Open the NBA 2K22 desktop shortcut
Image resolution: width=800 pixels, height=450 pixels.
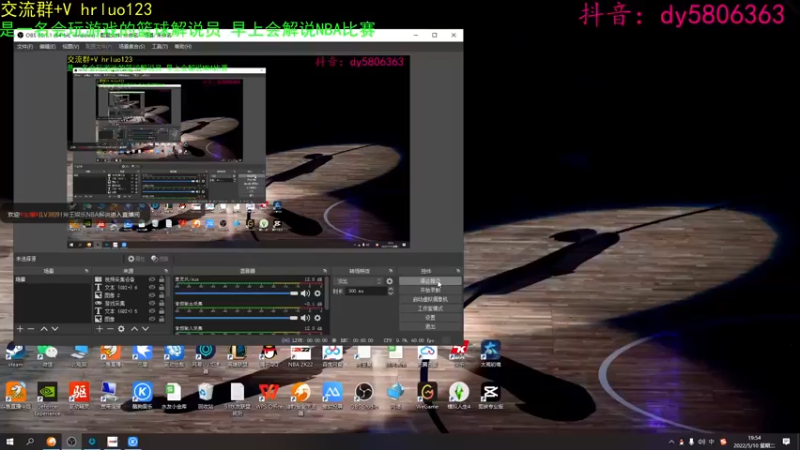pyautogui.click(x=301, y=356)
